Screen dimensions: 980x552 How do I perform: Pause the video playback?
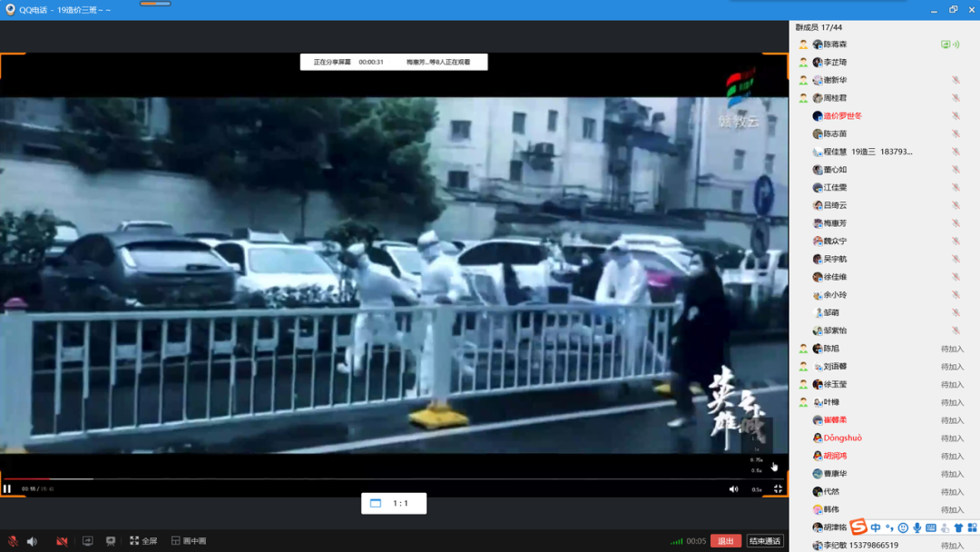8,488
